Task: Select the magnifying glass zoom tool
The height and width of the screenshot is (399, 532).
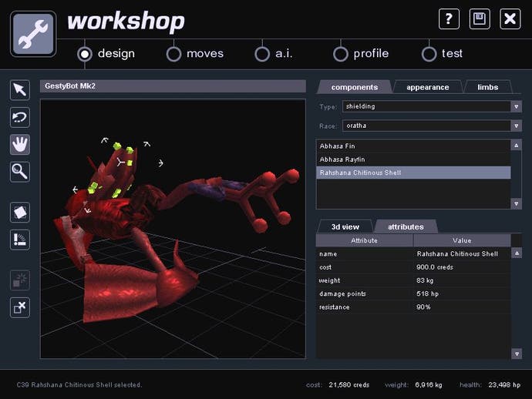Action: [20, 172]
